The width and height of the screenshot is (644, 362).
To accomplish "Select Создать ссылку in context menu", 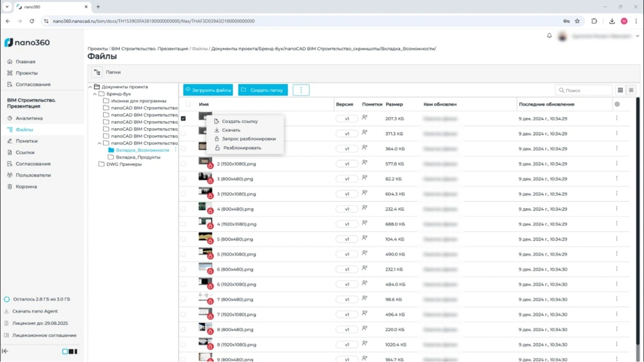I will coord(239,121).
